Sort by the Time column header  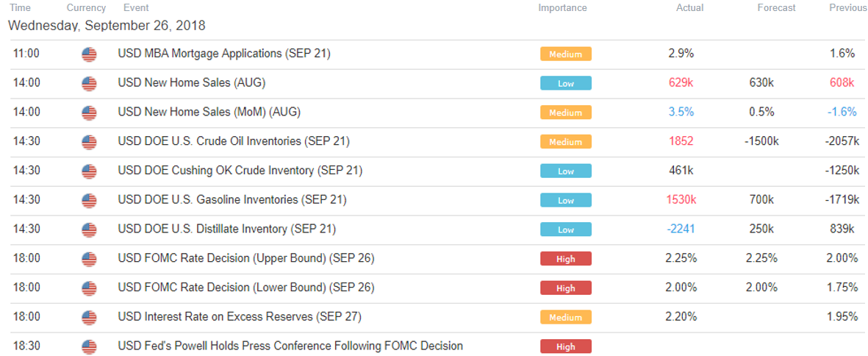[x=21, y=8]
